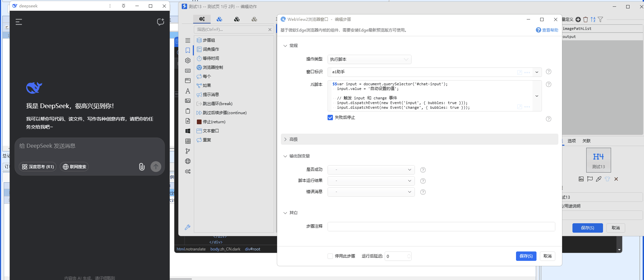Click the grid table category icon
644x280 pixels.
(188, 141)
